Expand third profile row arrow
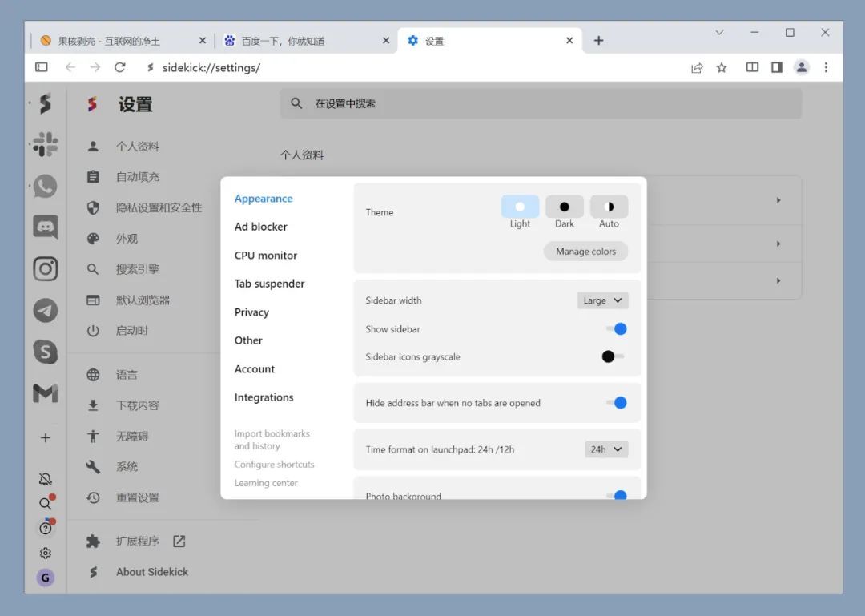The height and width of the screenshot is (616, 865). point(778,280)
